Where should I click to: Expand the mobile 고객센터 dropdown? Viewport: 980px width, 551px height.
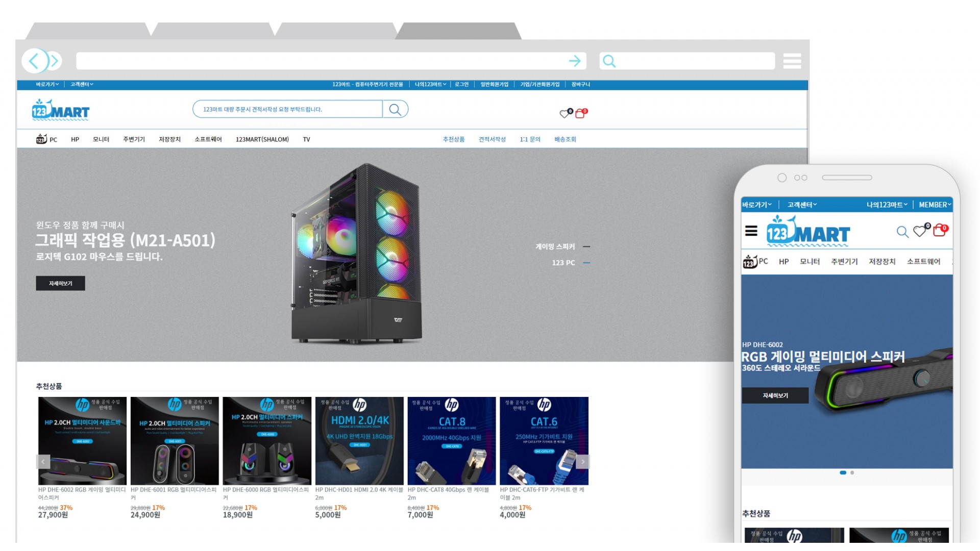point(802,205)
